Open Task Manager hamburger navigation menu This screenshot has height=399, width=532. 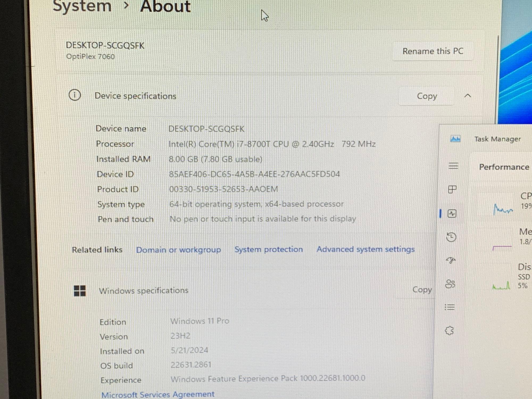coord(453,166)
